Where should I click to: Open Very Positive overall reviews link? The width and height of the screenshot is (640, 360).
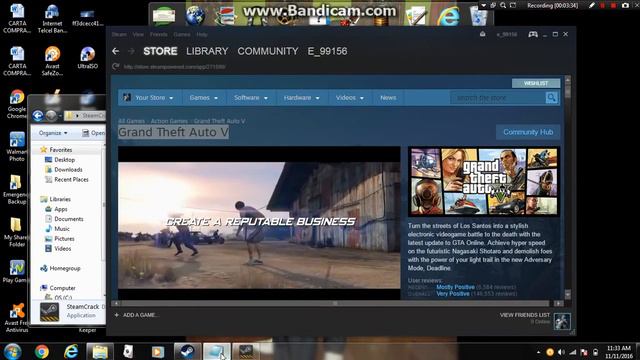453,293
